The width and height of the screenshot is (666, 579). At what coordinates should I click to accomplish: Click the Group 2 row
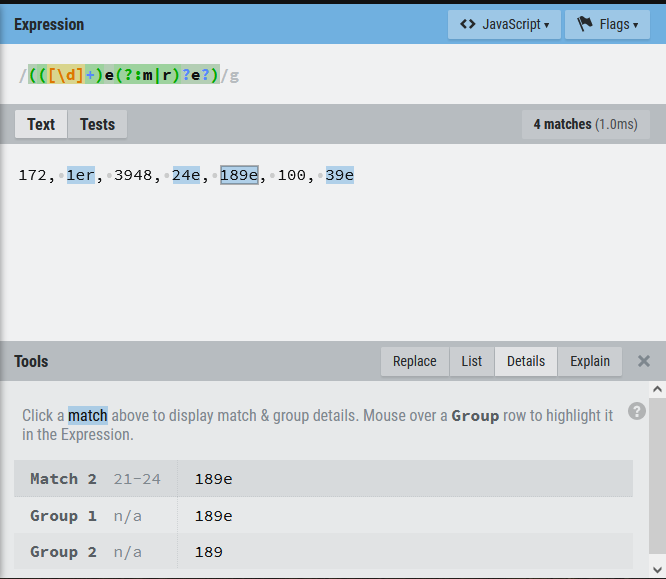pyautogui.click(x=323, y=551)
